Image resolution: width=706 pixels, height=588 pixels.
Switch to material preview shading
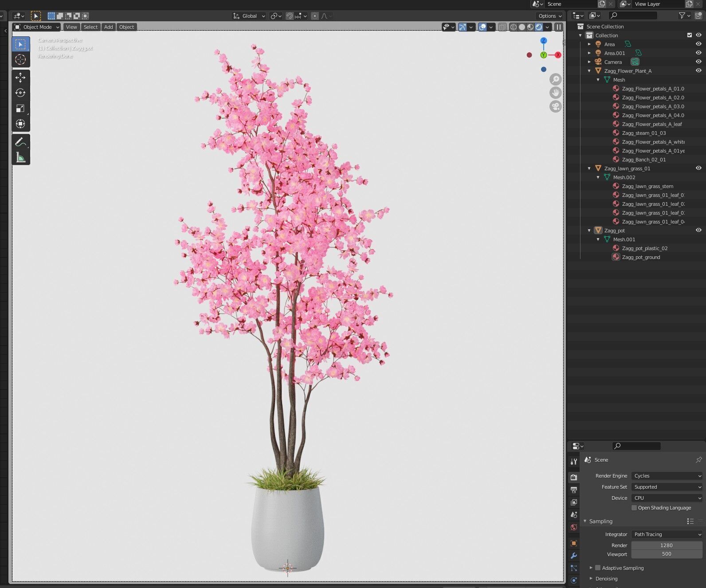tap(530, 27)
